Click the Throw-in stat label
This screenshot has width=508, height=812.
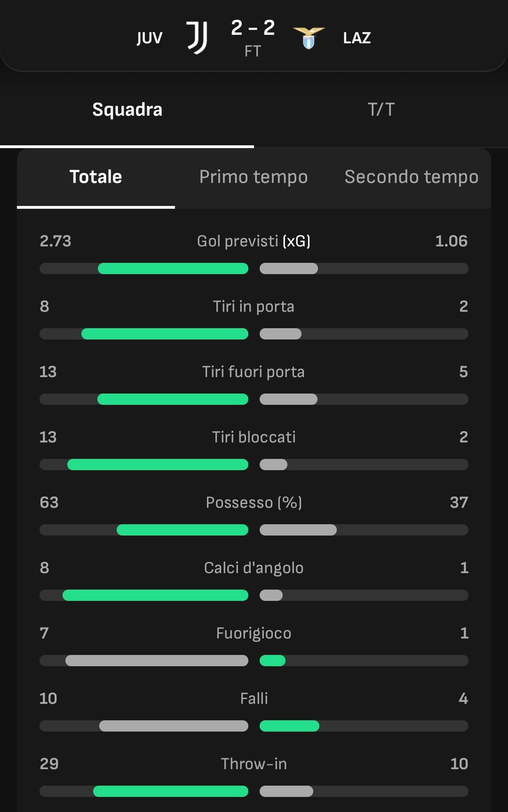tap(254, 764)
